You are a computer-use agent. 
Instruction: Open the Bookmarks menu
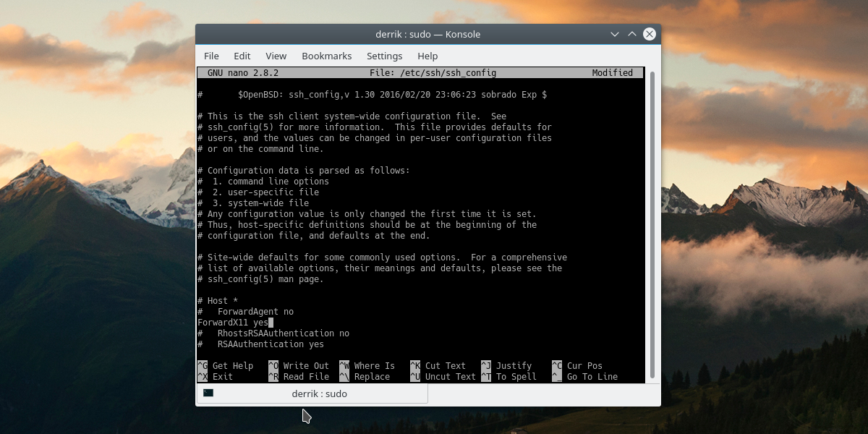[x=327, y=56]
